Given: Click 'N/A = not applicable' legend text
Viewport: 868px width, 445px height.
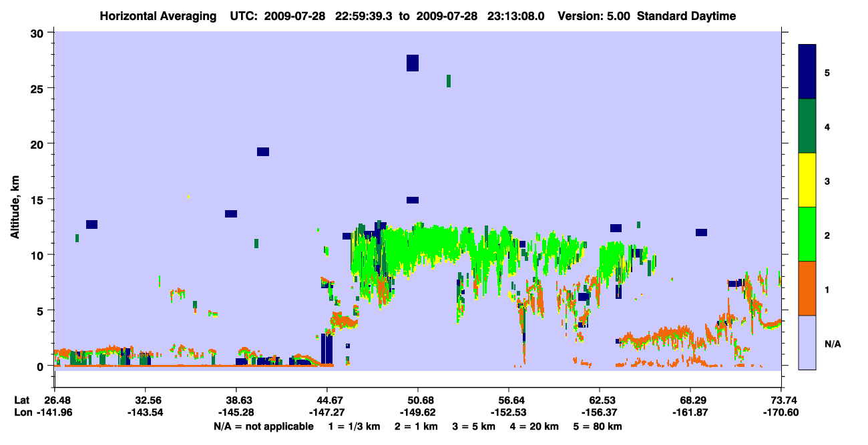Looking at the screenshot, I should pos(263,426).
